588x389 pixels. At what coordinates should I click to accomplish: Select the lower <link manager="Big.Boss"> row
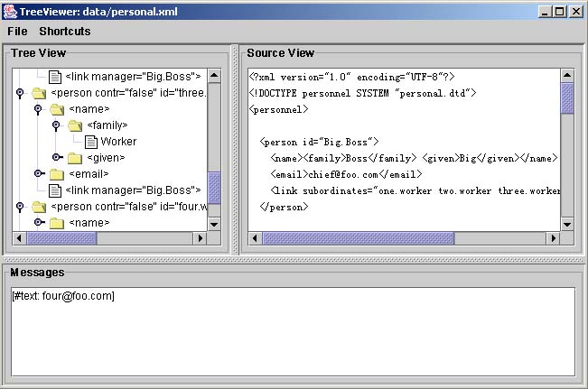[133, 190]
